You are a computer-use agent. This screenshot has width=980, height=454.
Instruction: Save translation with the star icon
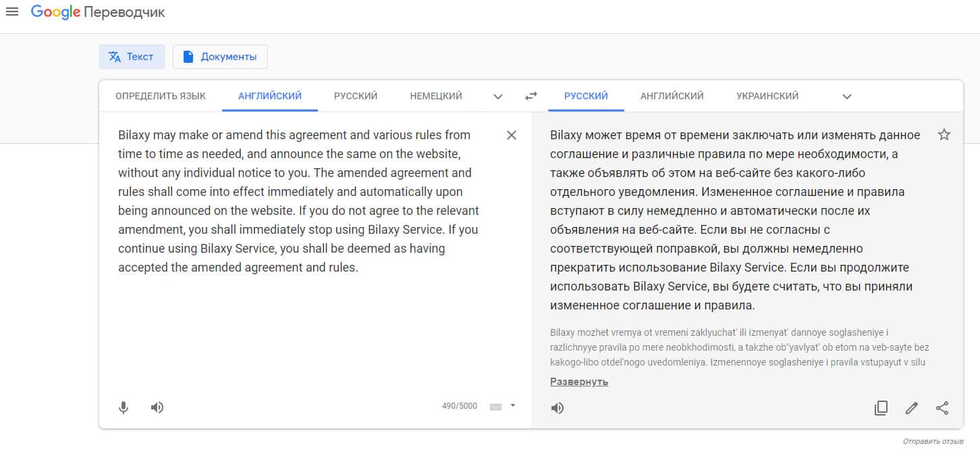point(944,134)
